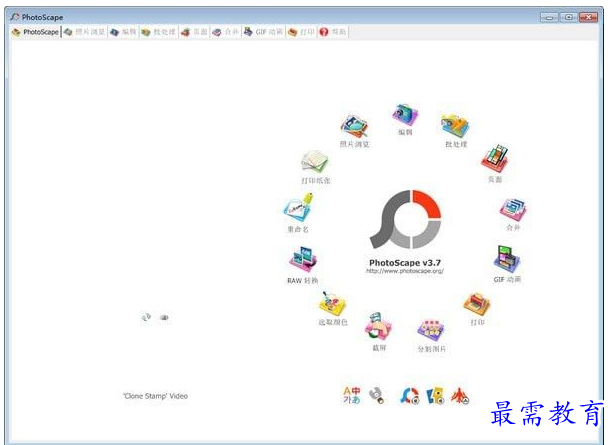This screenshot has height=445, width=612.
Task: Open the wrench settings icon at bottom
Action: point(377,395)
